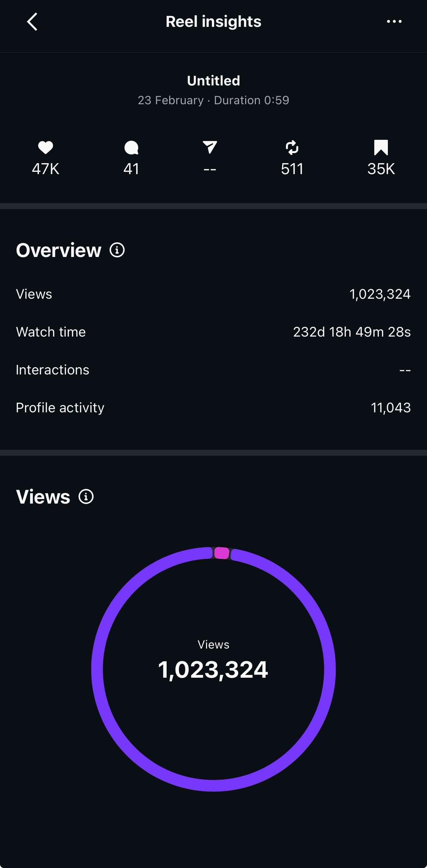Open the Overview info icon
427x868 pixels.
(117, 250)
